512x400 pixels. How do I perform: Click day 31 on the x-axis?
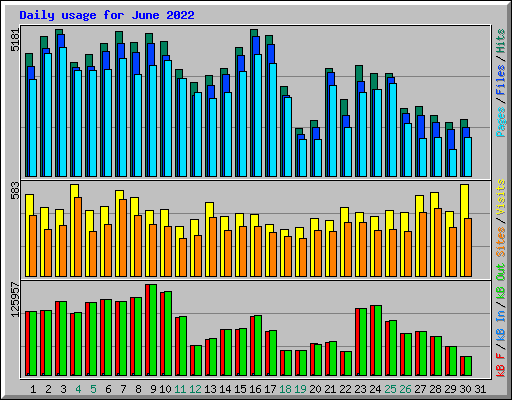pos(480,389)
